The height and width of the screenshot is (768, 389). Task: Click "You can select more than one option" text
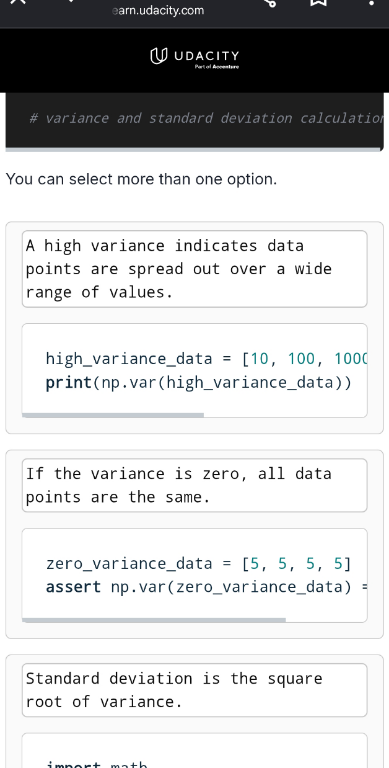point(141,179)
